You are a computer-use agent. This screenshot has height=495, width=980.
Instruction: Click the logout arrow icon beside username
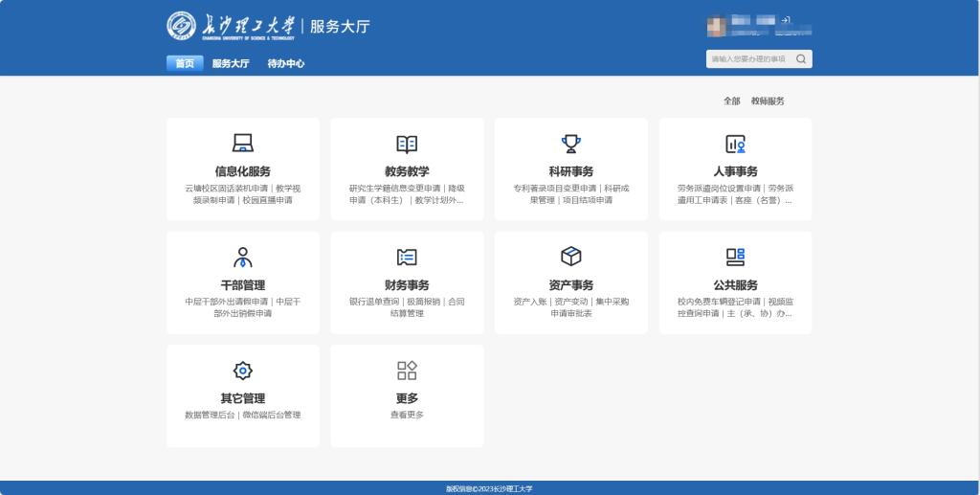(x=786, y=20)
